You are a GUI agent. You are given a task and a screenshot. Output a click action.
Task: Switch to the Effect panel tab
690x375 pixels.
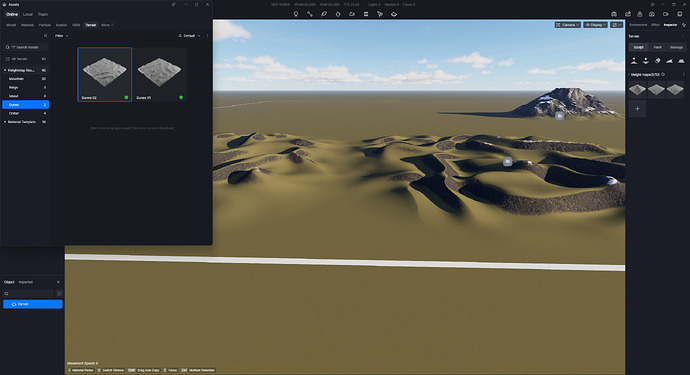(x=655, y=25)
